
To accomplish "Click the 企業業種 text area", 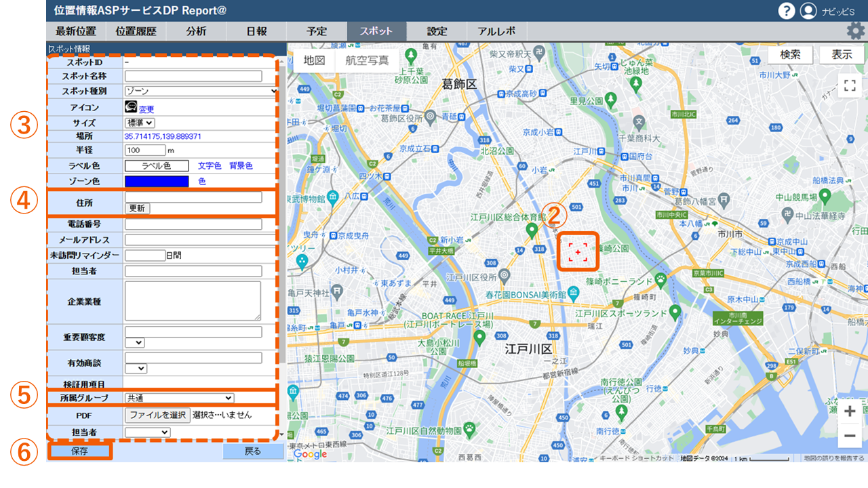I will click(x=193, y=301).
